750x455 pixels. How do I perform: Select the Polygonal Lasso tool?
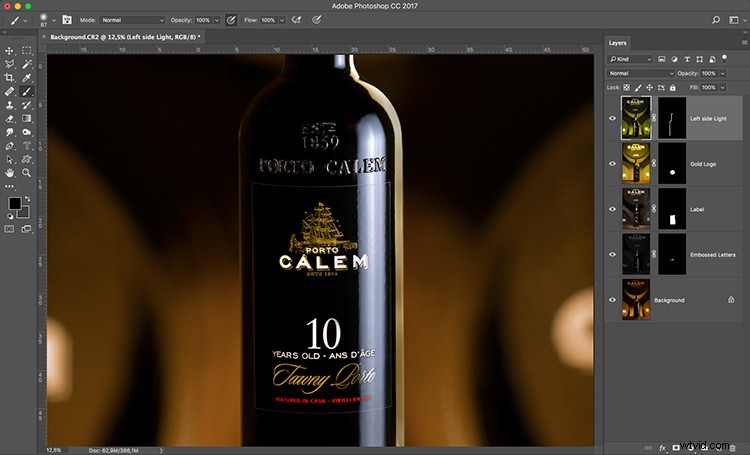click(x=9, y=64)
